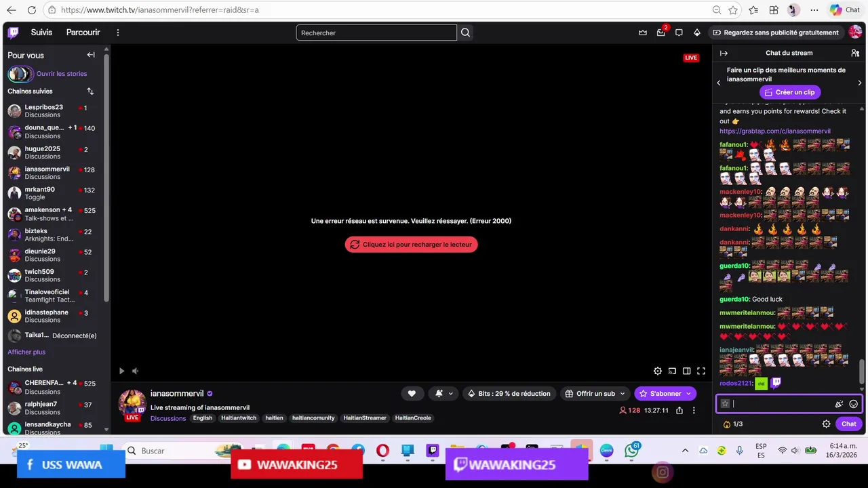Open browser site info icon in address bar
The image size is (868, 488).
52,10
